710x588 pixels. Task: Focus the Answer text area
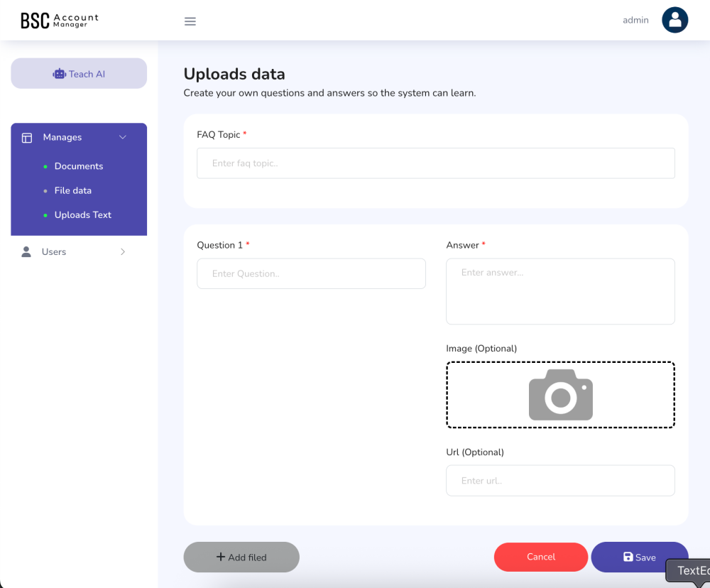560,291
